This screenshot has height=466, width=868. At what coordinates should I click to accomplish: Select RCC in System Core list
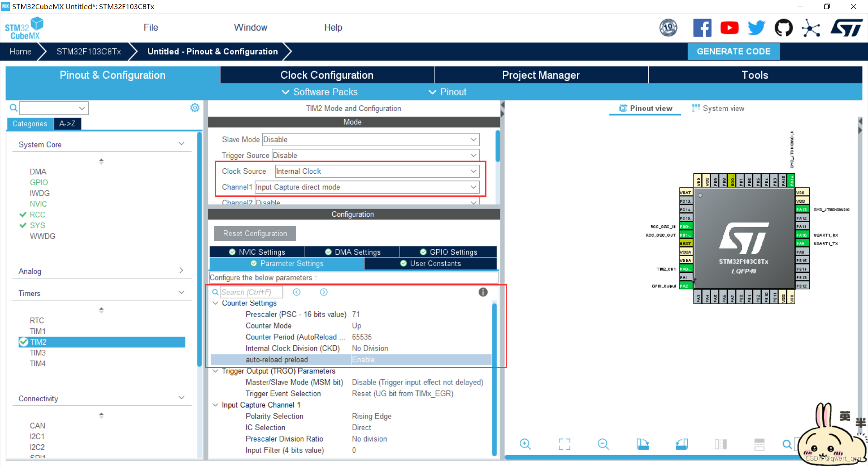(x=38, y=214)
